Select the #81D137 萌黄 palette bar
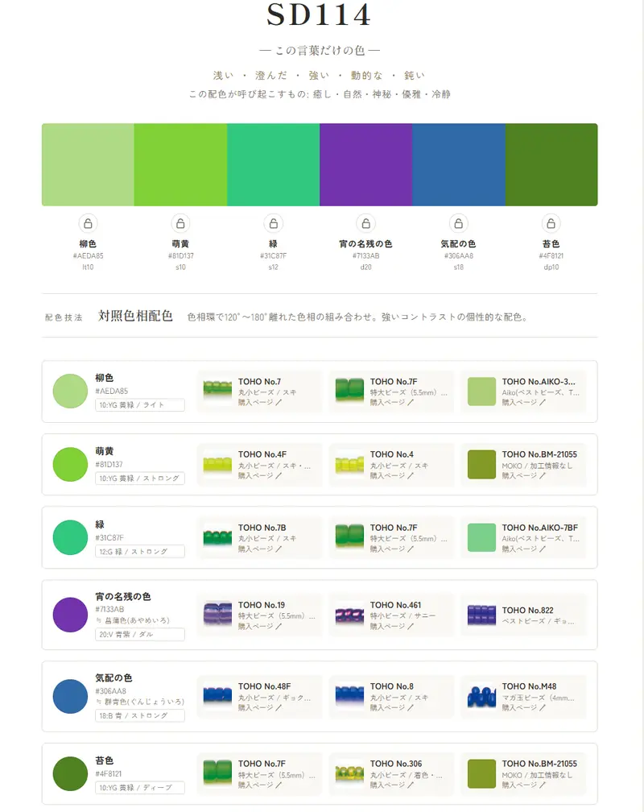The width and height of the screenshot is (644, 812). pyautogui.click(x=180, y=164)
